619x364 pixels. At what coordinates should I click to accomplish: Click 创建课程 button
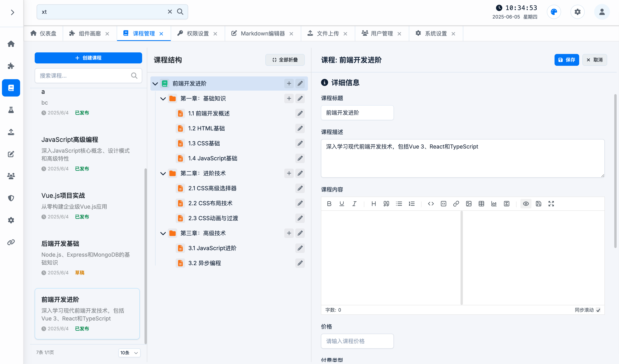(x=88, y=58)
